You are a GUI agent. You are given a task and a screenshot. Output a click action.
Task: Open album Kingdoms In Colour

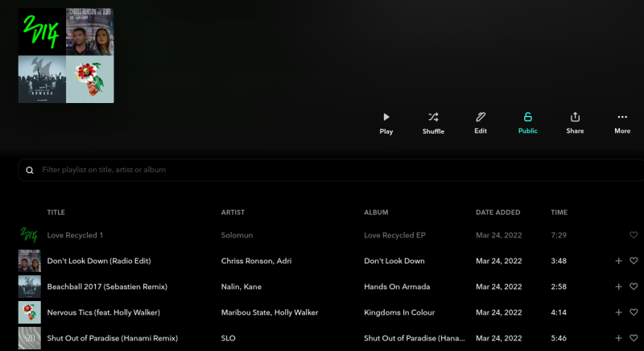pos(399,313)
